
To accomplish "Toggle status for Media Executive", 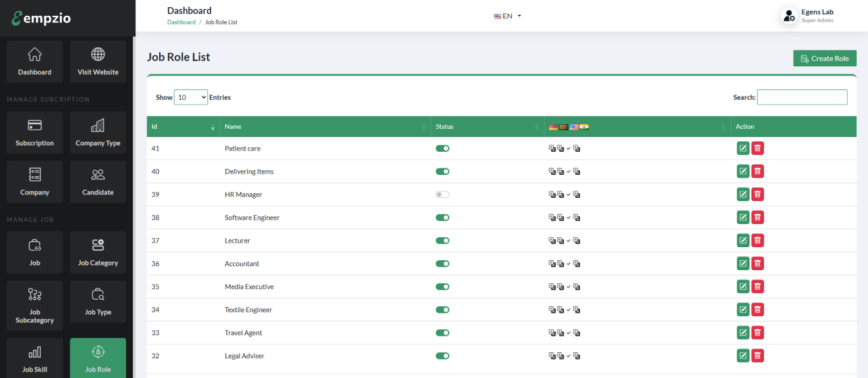I will pyautogui.click(x=443, y=287).
